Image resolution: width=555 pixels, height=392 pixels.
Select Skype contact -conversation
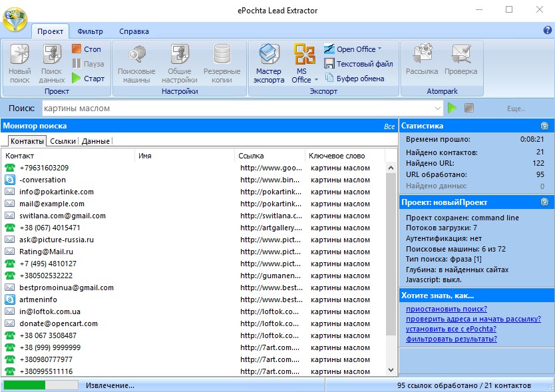[193, 180]
